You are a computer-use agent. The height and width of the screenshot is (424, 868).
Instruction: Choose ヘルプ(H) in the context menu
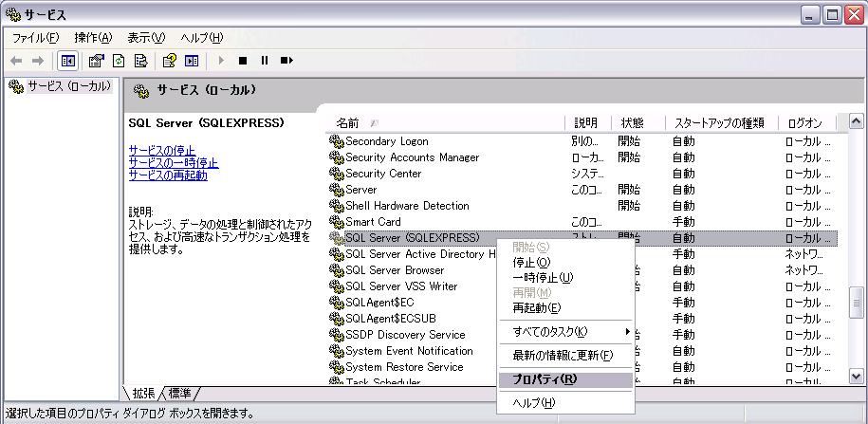(x=565, y=403)
